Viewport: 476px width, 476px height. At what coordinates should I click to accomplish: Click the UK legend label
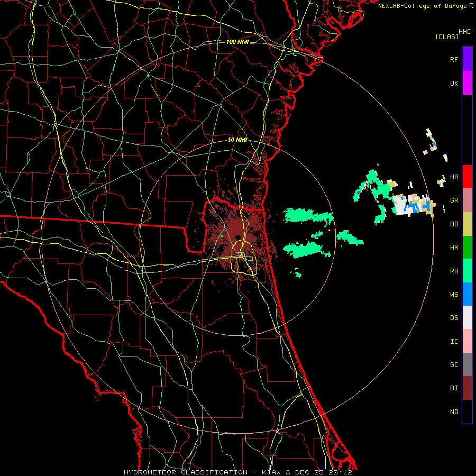point(454,83)
